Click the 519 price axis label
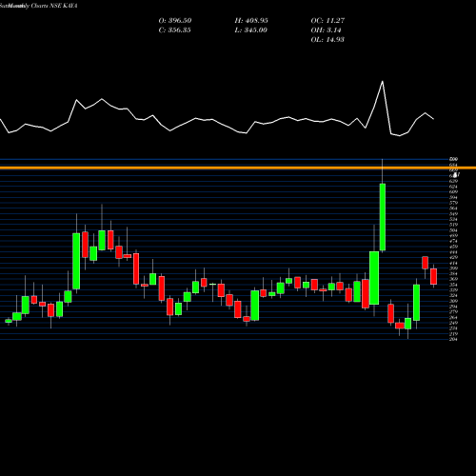The width and height of the screenshot is (476, 476). [x=454, y=225]
